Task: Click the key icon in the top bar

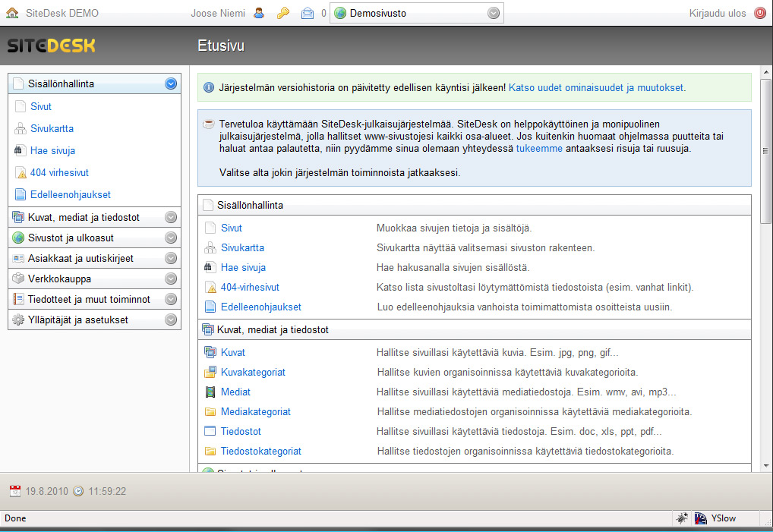Action: tap(283, 14)
